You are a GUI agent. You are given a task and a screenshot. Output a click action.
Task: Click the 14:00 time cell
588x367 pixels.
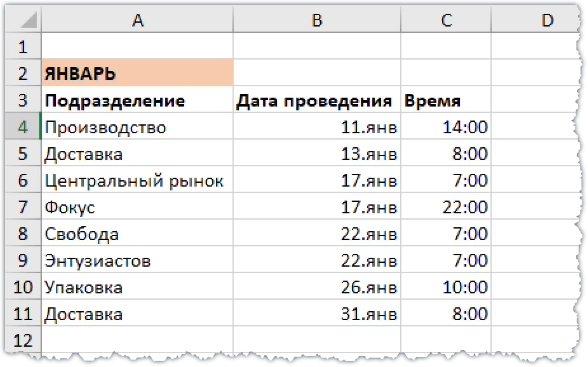446,127
